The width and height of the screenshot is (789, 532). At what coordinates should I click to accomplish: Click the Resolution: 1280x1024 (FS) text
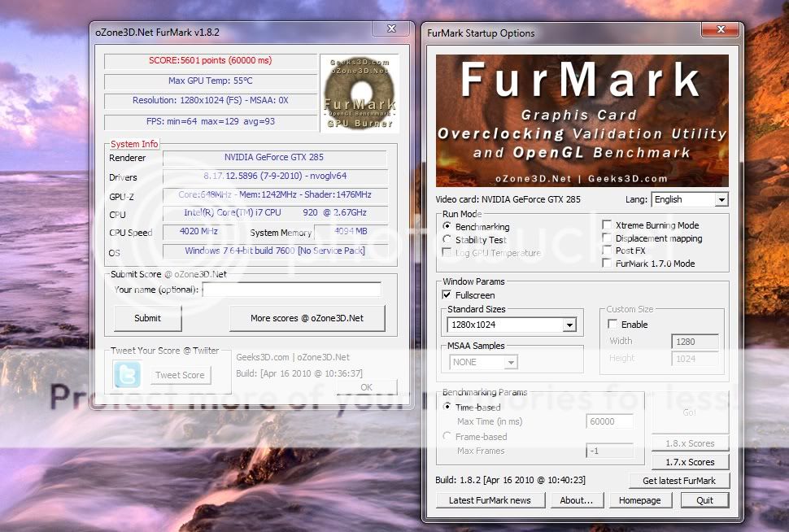211,100
